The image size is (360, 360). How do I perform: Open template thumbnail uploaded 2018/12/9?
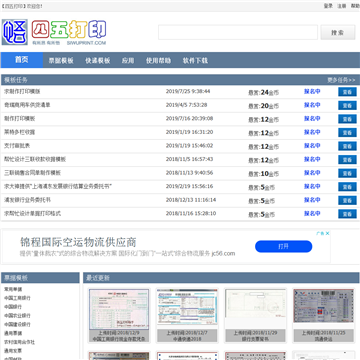(119, 310)
